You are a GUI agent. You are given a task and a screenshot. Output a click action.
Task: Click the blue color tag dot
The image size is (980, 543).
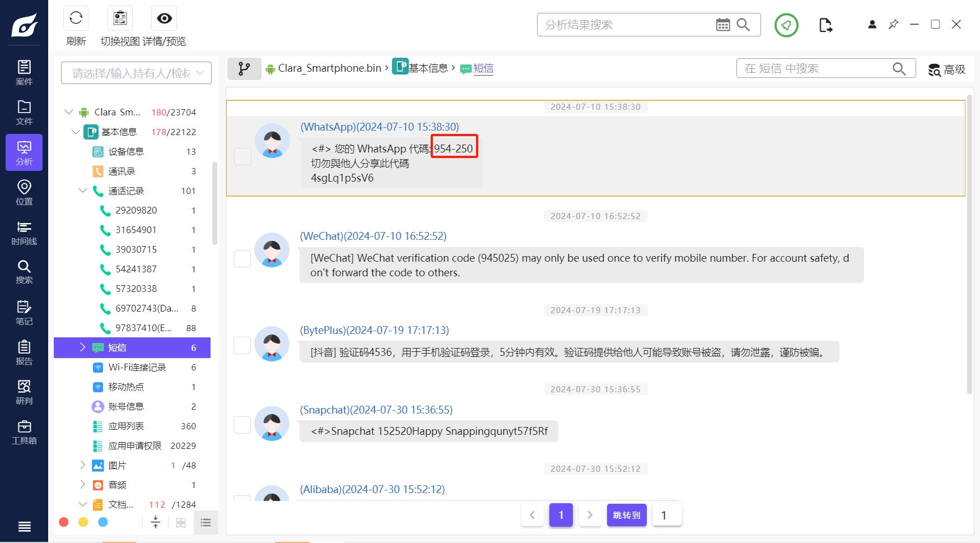coord(103,522)
